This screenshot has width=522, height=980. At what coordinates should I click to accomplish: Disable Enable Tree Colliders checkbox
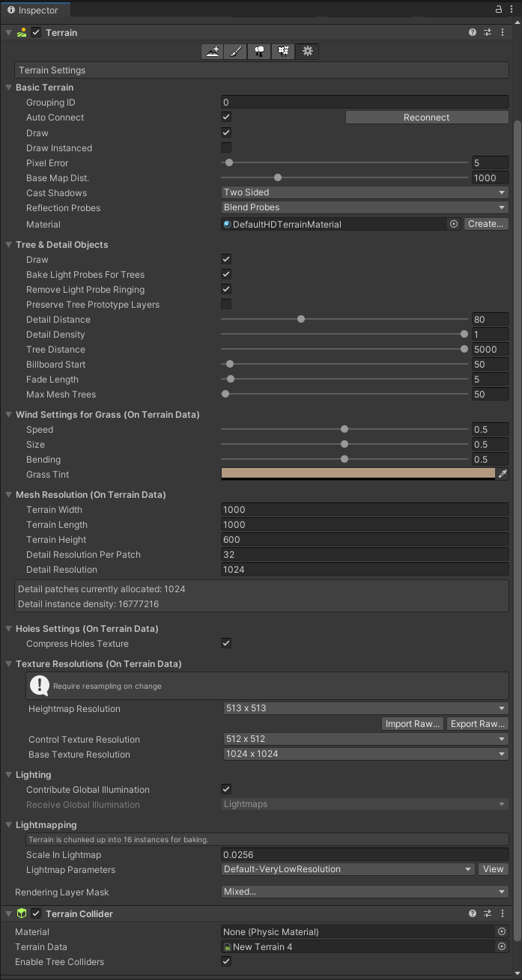[x=226, y=961]
